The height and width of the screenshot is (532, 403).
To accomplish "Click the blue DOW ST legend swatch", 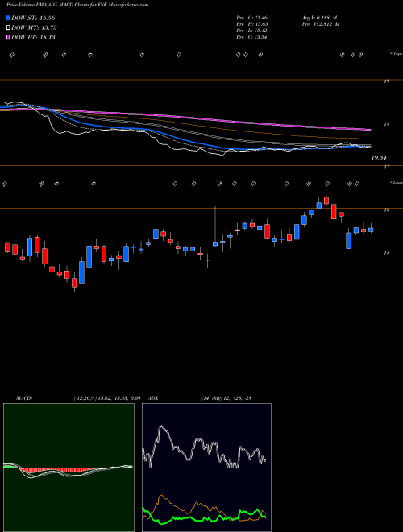I will pyautogui.click(x=8, y=18).
